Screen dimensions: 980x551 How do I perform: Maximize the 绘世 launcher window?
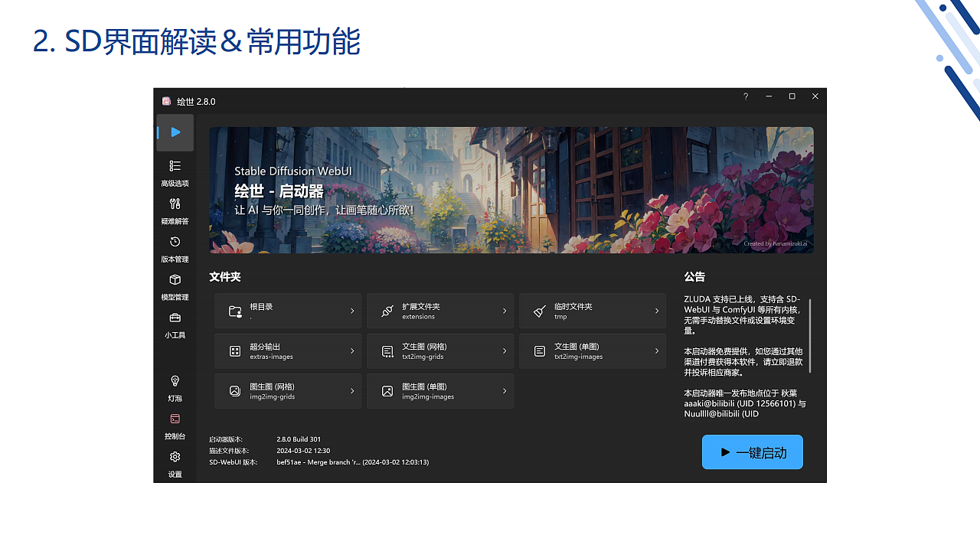click(792, 96)
